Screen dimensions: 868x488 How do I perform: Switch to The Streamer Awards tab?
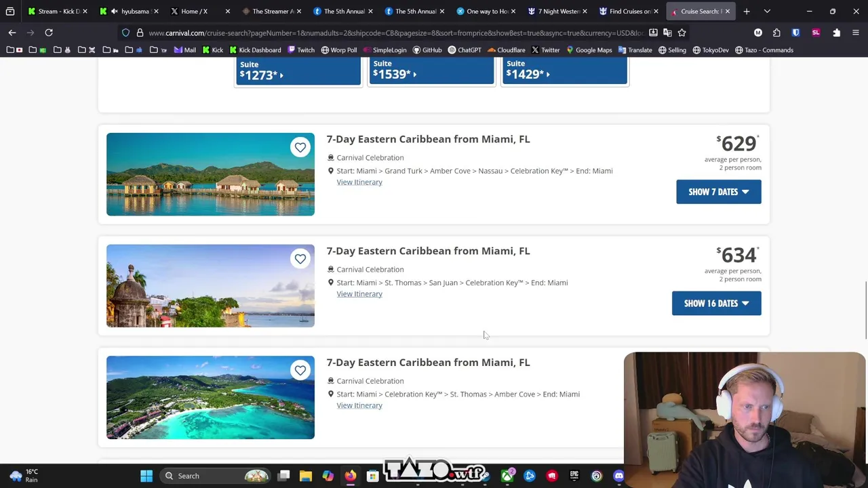click(x=271, y=11)
